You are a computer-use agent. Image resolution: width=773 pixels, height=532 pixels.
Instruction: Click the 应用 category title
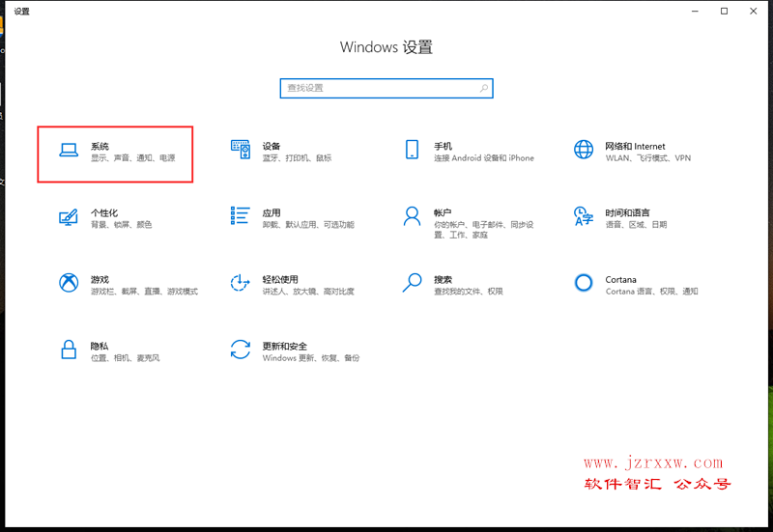pos(272,212)
